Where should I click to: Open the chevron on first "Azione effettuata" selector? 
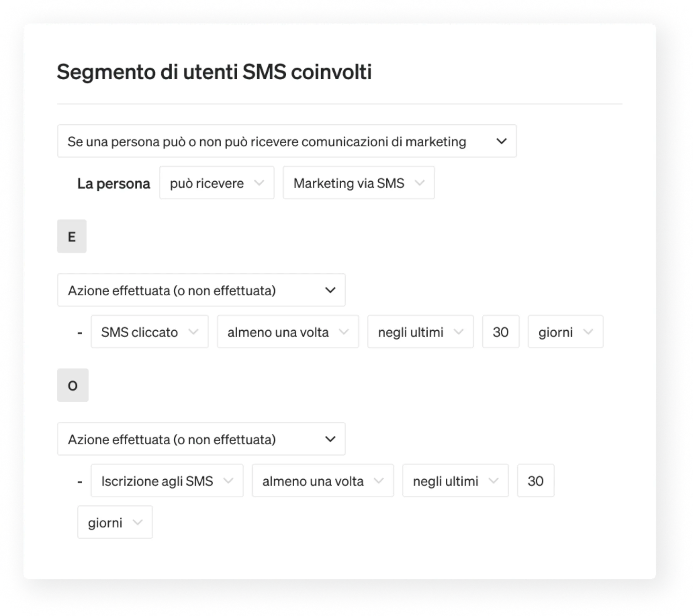pyautogui.click(x=330, y=290)
